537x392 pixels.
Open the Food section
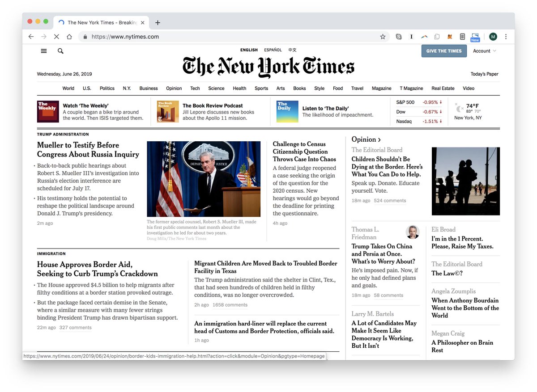pos(338,89)
